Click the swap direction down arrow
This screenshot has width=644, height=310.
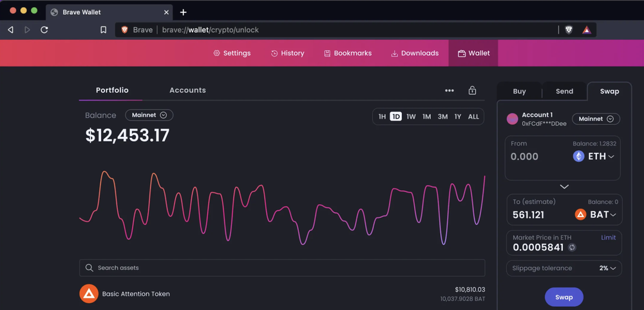point(564,187)
